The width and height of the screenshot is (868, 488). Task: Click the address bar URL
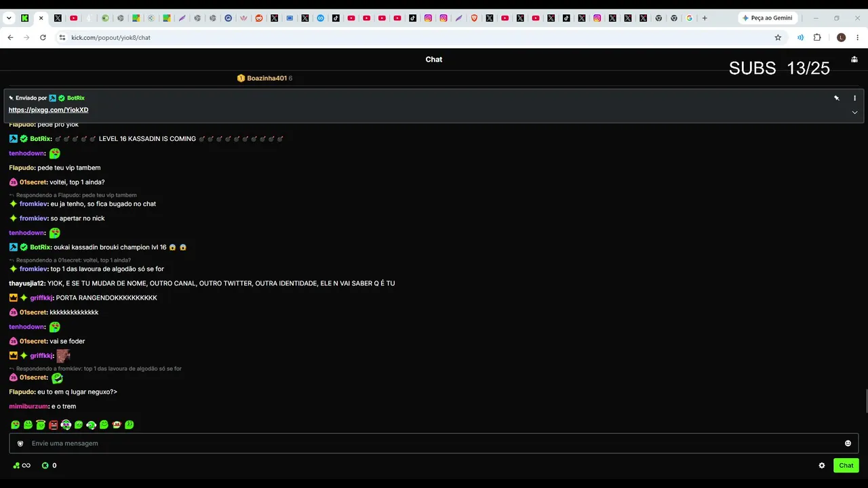pos(111,38)
